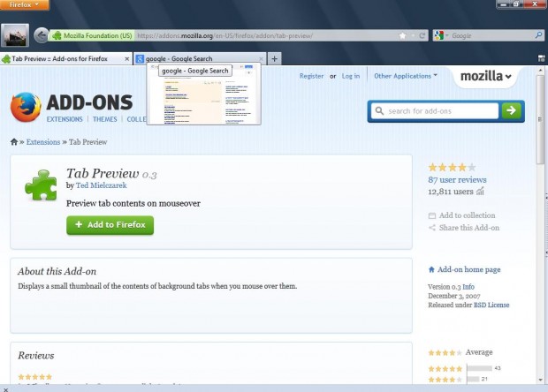
Task: Close the google - Google Search tab
Action: pyautogui.click(x=261, y=59)
